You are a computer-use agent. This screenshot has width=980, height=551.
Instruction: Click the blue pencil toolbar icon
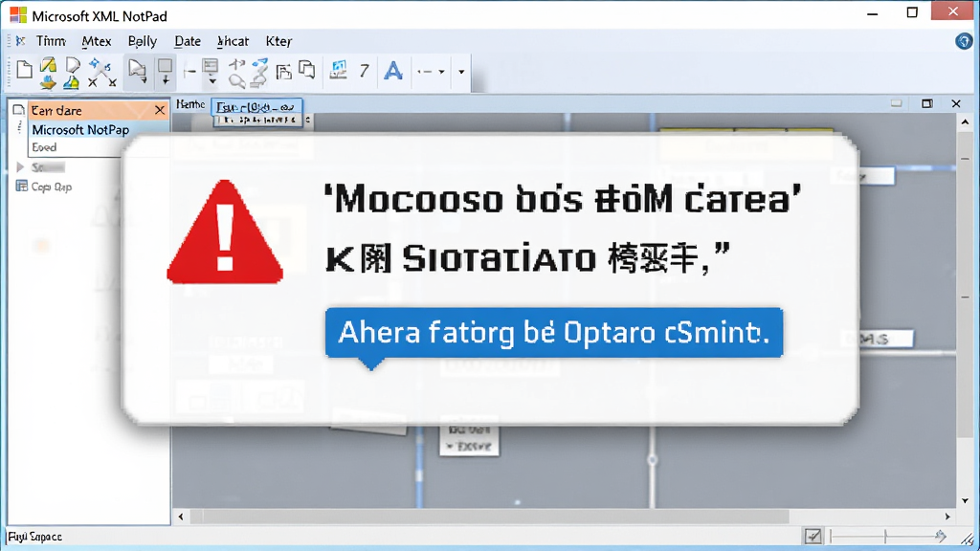click(x=260, y=65)
